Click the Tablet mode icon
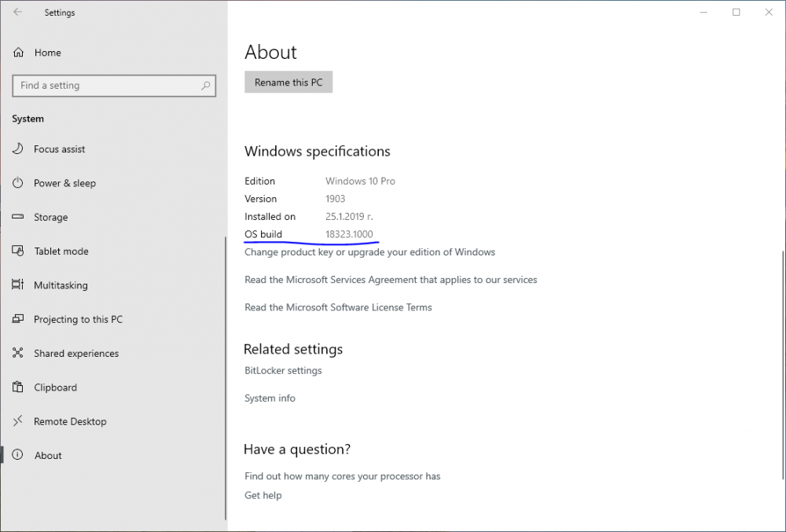 tap(17, 251)
